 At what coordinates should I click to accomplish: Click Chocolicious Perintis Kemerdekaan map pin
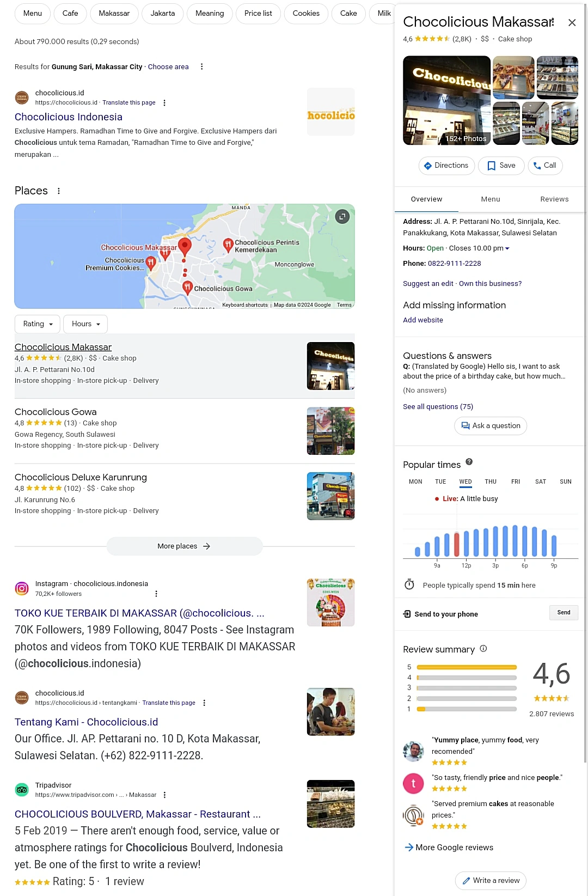pyautogui.click(x=228, y=245)
